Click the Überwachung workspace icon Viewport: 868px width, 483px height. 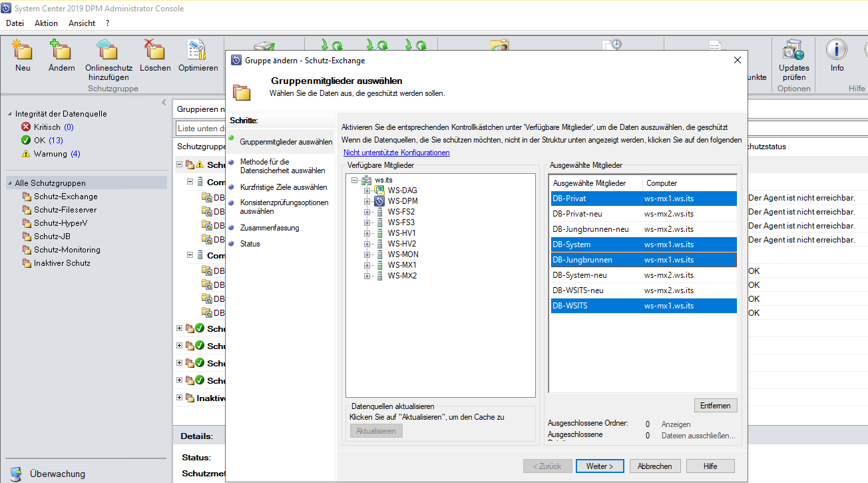pos(16,474)
